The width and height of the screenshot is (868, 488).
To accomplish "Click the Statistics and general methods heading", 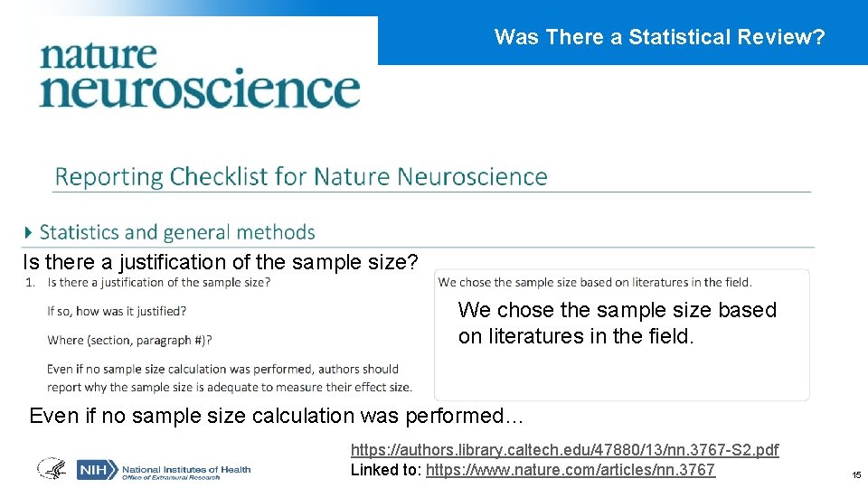I will pos(177,232).
